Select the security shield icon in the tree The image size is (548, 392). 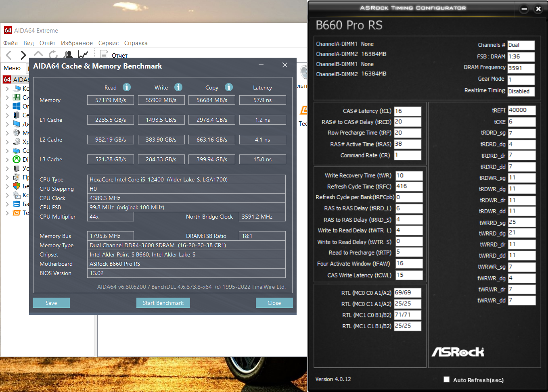pos(17,186)
